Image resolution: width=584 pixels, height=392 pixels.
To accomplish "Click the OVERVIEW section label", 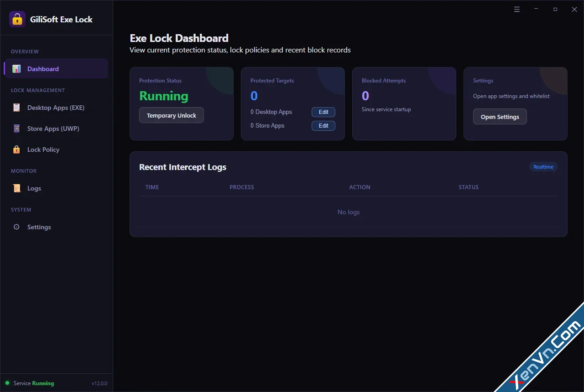I will click(x=25, y=52).
